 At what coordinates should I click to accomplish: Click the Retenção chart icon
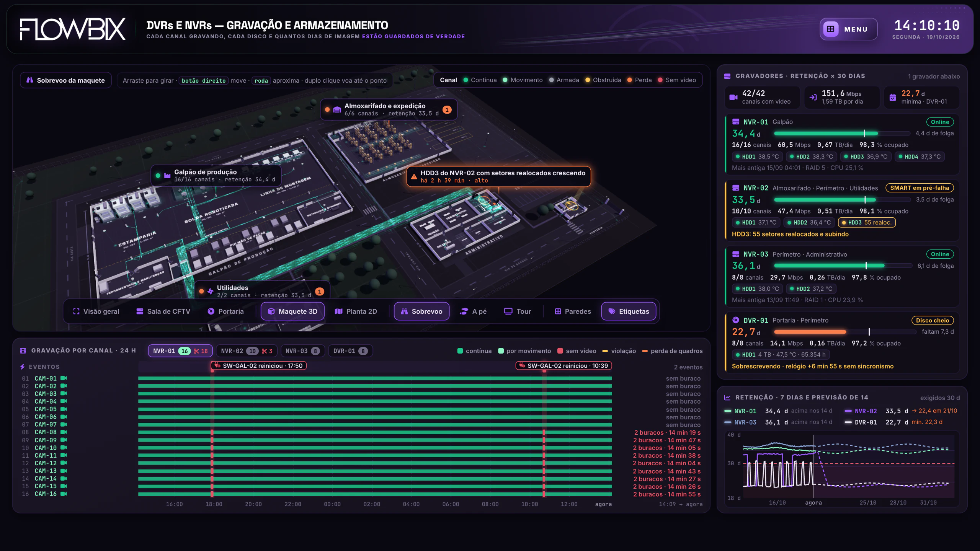coord(727,398)
